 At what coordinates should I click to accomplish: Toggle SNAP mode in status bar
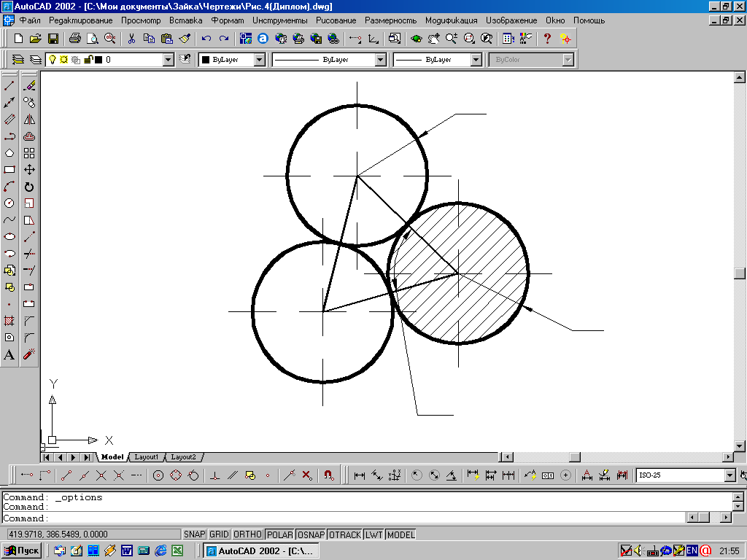click(x=194, y=534)
